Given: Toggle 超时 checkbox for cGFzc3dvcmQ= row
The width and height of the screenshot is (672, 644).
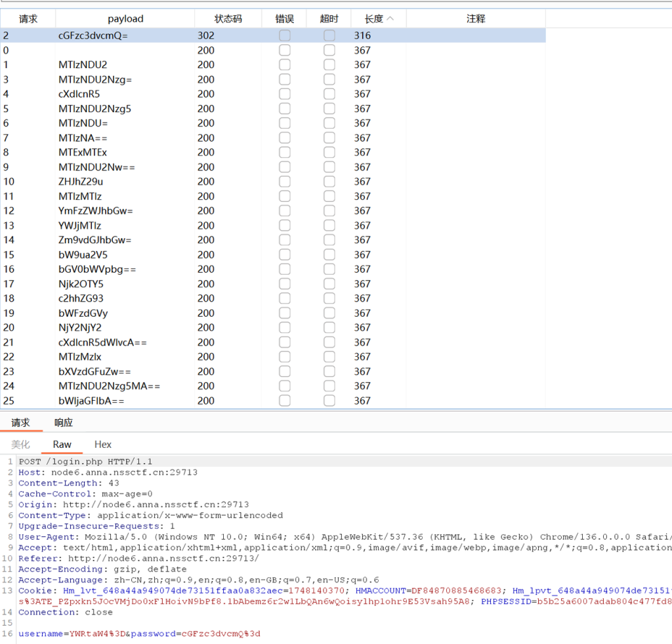Looking at the screenshot, I should click(329, 35).
